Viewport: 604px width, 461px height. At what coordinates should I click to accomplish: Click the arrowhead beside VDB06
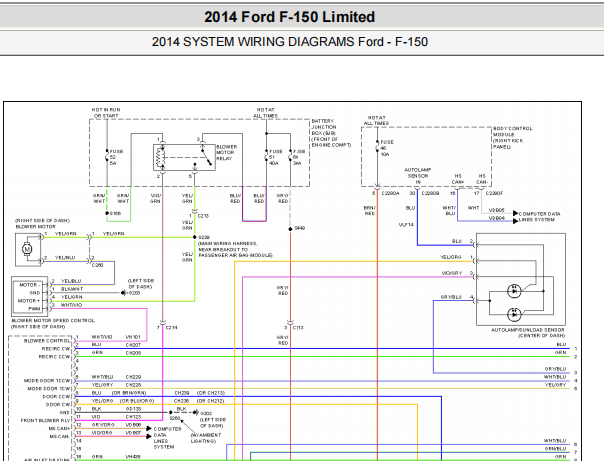149,428
